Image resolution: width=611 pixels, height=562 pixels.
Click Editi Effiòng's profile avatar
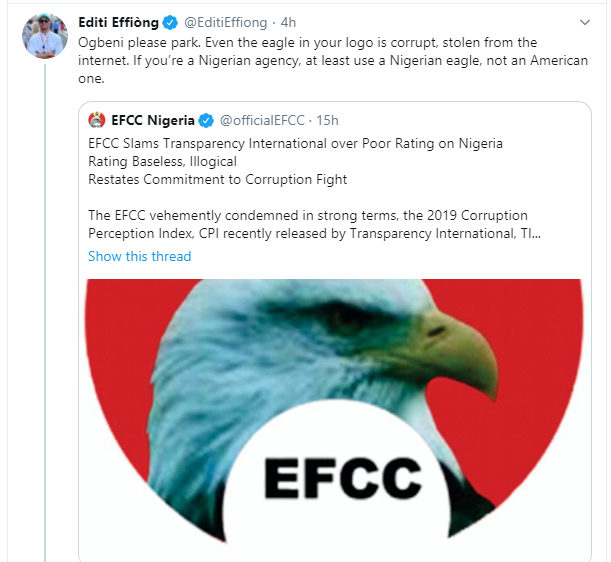point(42,34)
